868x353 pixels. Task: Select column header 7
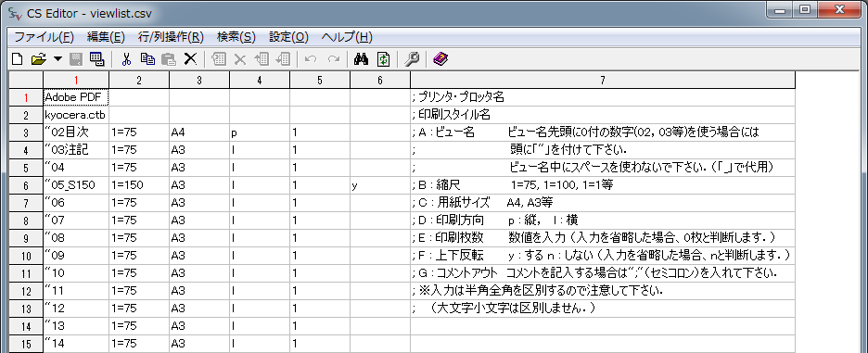tap(603, 81)
